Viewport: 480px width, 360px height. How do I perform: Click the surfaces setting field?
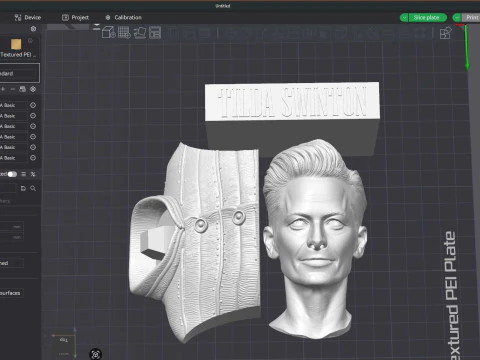tap(11, 293)
